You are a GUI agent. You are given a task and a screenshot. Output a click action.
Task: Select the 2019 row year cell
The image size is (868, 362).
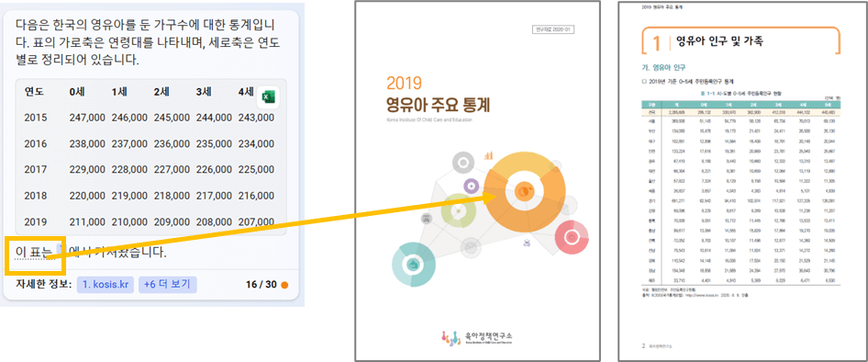pyautogui.click(x=36, y=221)
